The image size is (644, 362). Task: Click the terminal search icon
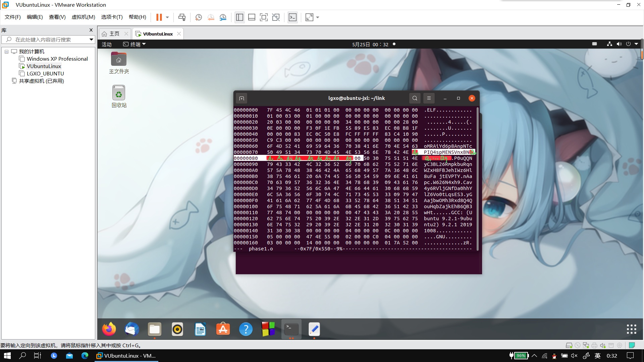coord(415,98)
